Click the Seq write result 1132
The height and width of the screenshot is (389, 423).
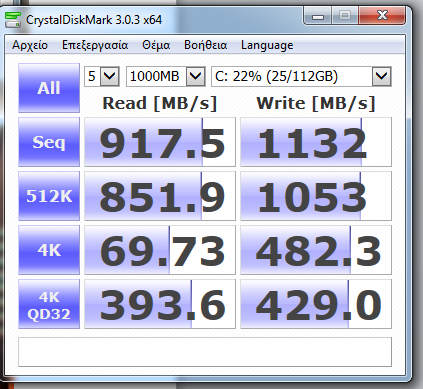coord(316,142)
